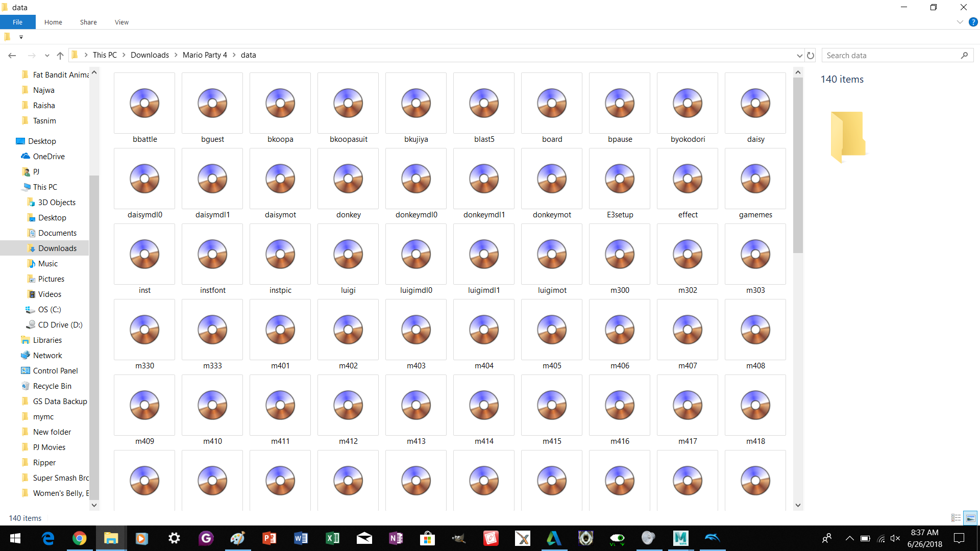980x551 pixels.
Task: Launch Google Chrome from taskbar
Action: pos(79,538)
